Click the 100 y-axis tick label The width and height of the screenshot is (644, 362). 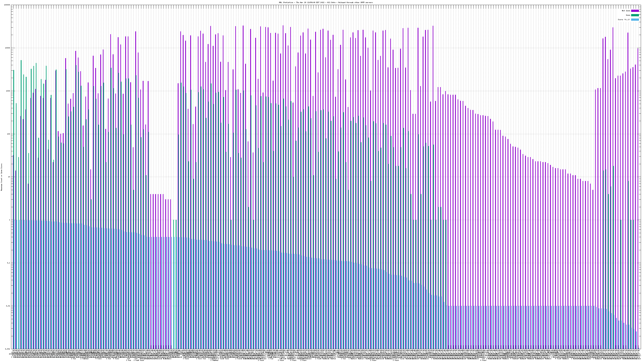click(x=9, y=134)
